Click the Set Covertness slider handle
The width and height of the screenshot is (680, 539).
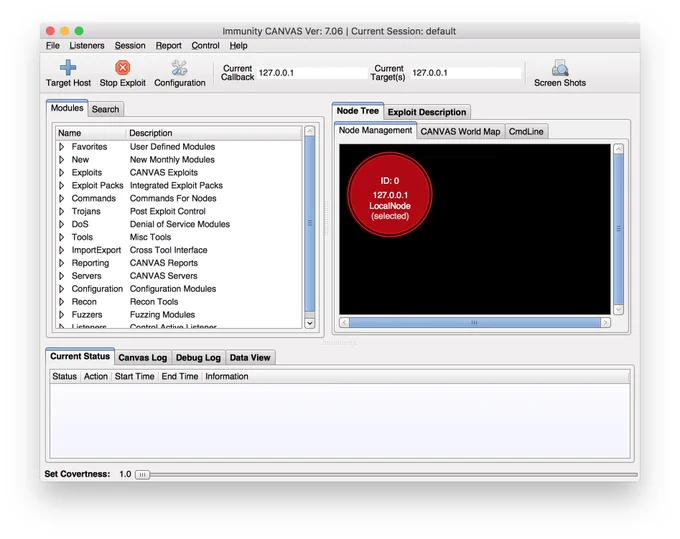click(x=142, y=475)
